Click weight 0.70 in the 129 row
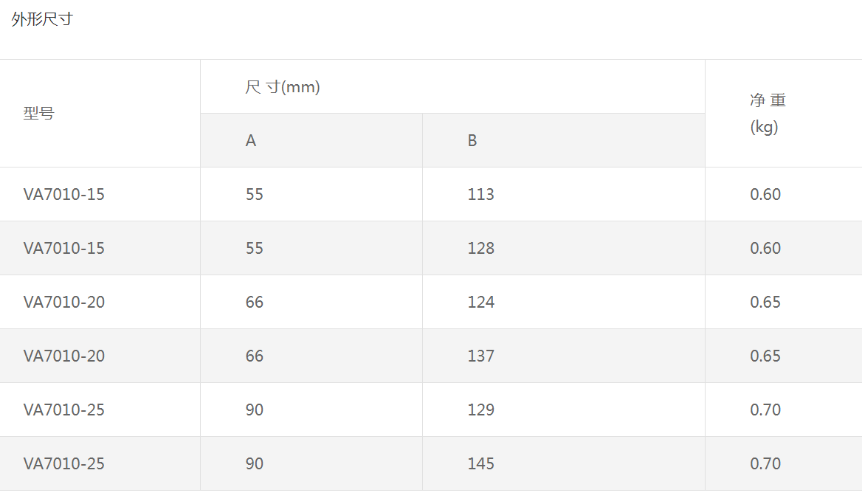 (x=765, y=410)
